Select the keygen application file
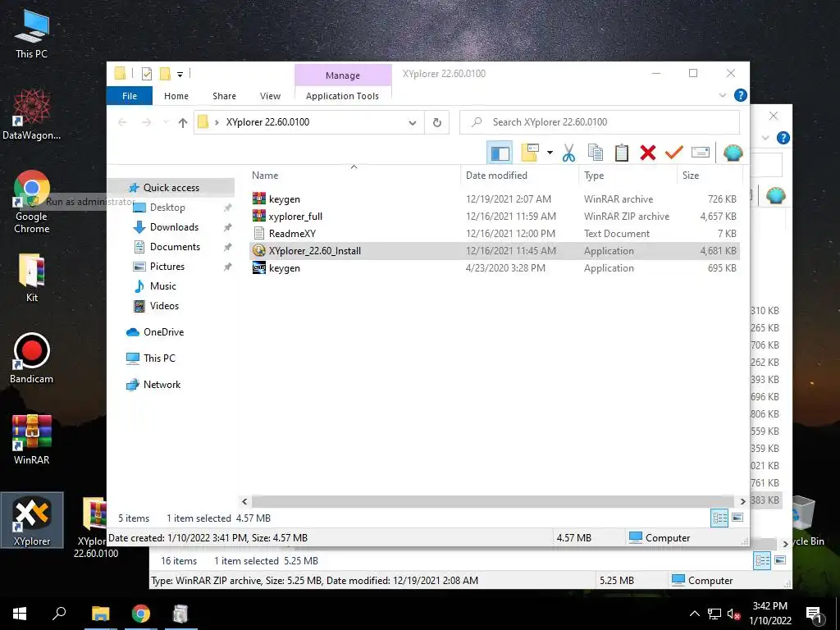840x630 pixels. point(495,268)
